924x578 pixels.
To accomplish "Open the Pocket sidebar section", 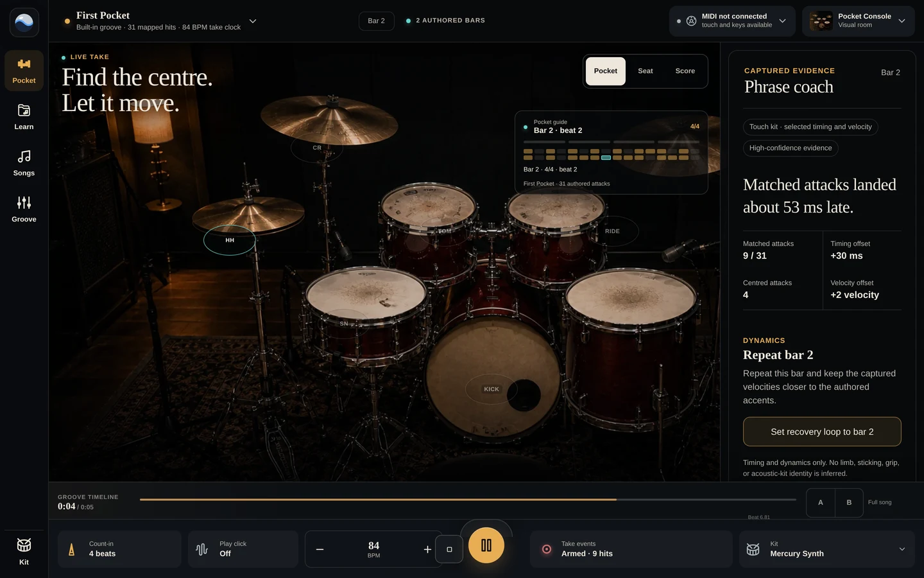I will pos(24,71).
